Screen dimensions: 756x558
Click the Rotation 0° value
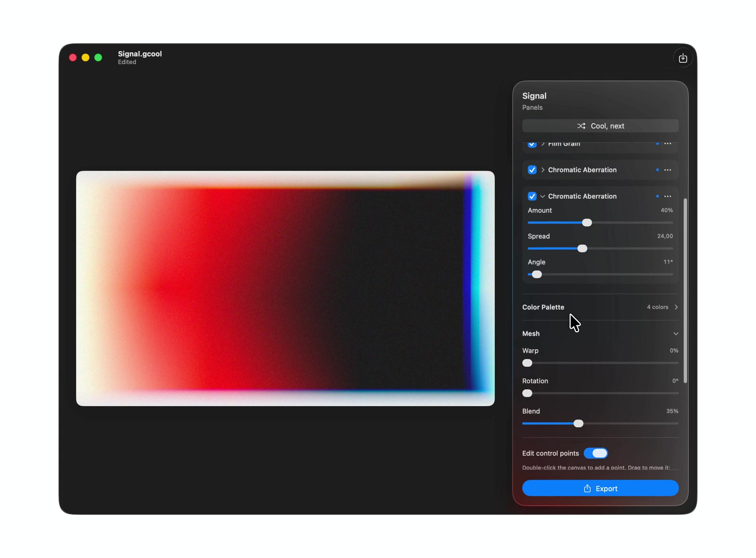[675, 381]
